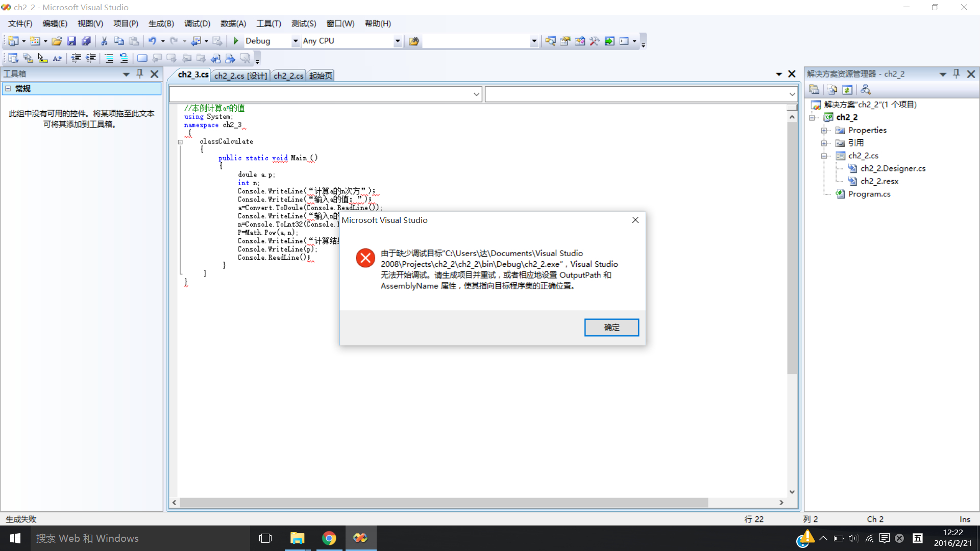Expand the Properties folder node
This screenshot has height=551, width=980.
pyautogui.click(x=824, y=130)
